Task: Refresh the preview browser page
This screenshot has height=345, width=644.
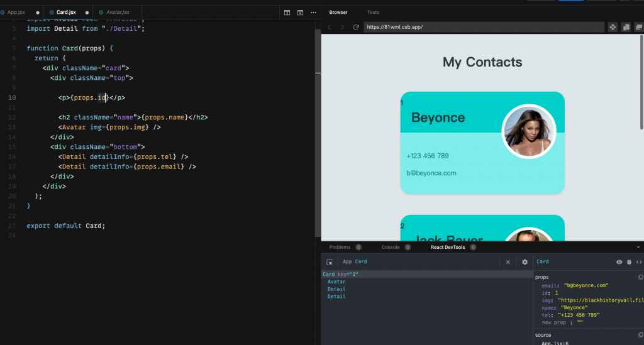Action: pos(356,27)
